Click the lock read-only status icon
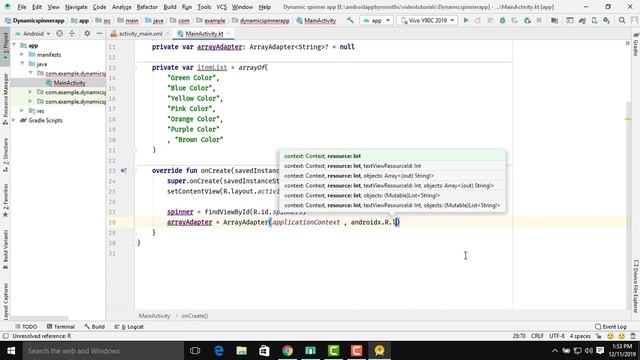 [598, 336]
